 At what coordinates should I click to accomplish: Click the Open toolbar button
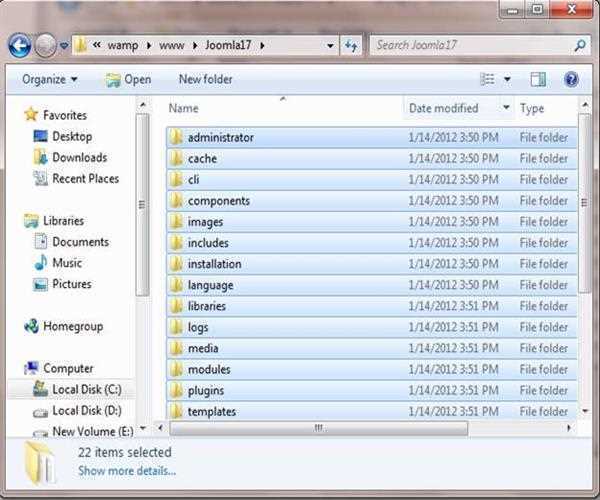coord(128,79)
